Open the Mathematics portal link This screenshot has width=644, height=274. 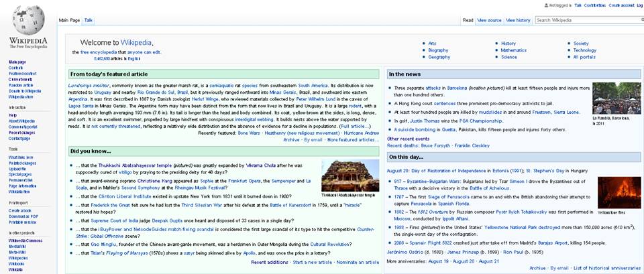click(x=513, y=50)
